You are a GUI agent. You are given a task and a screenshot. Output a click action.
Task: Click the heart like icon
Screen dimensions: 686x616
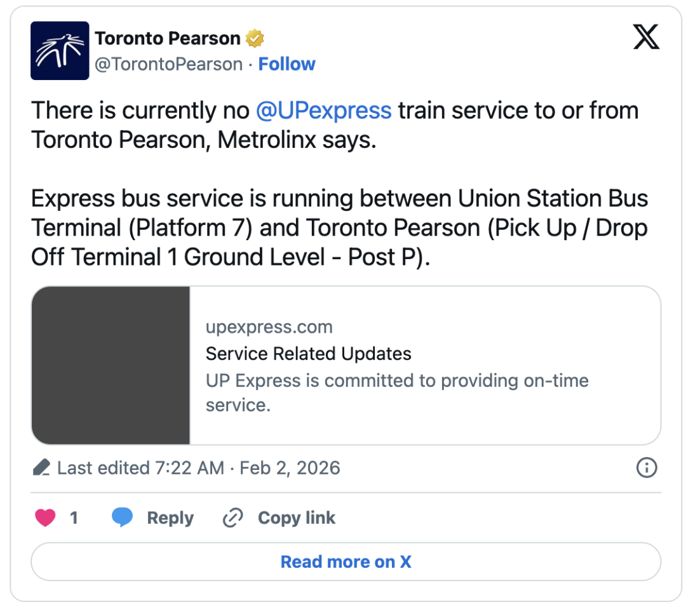point(45,518)
